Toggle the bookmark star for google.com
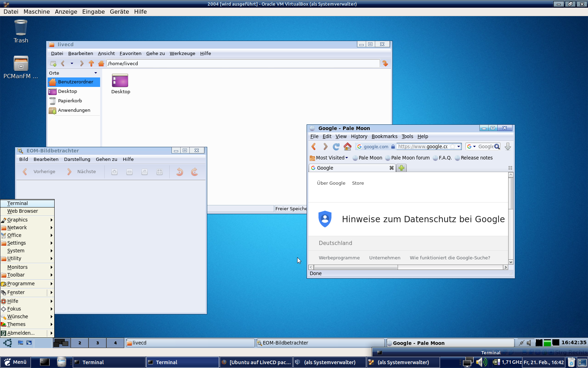 (453, 146)
